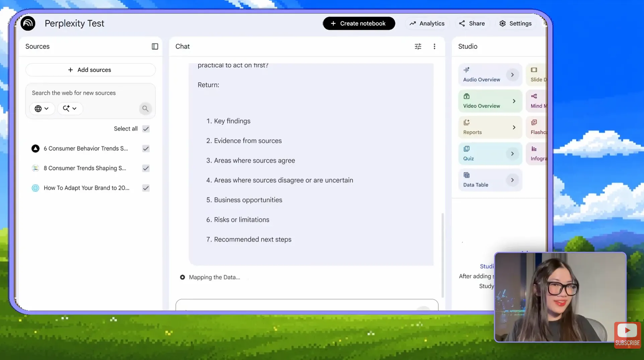The image size is (644, 360).
Task: Open Analytics
Action: pos(427,23)
